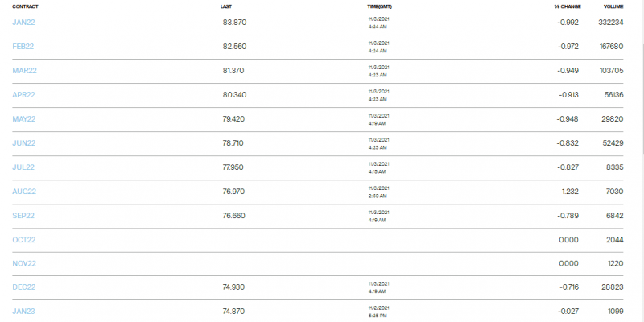The image size is (644, 322).
Task: Click the % CHANGE column header
Action: pyautogui.click(x=566, y=6)
